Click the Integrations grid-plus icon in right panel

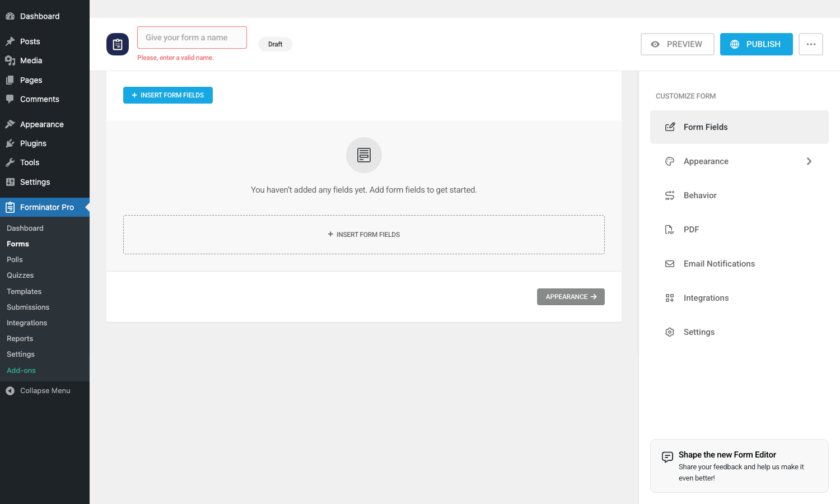coord(670,298)
